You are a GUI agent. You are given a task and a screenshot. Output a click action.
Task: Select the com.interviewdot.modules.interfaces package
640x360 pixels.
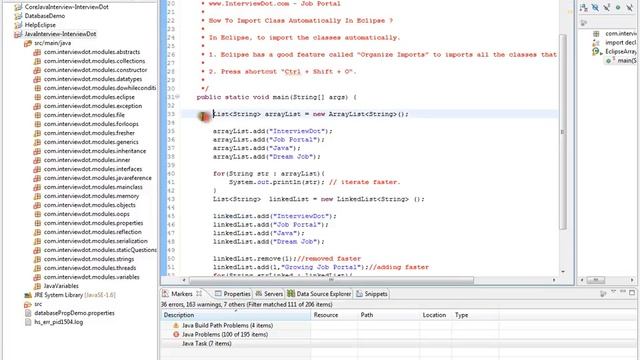(93, 169)
